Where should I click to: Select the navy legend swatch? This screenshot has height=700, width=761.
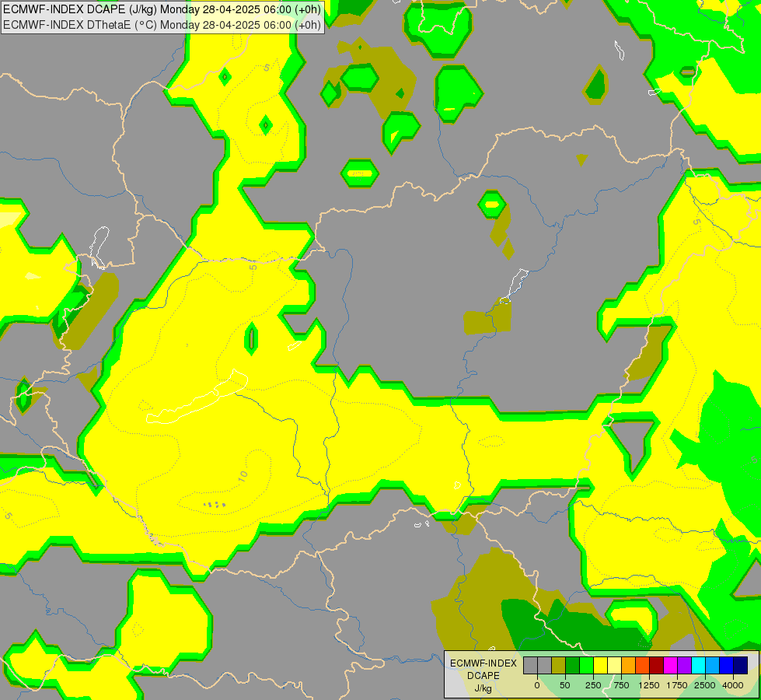pyautogui.click(x=741, y=666)
